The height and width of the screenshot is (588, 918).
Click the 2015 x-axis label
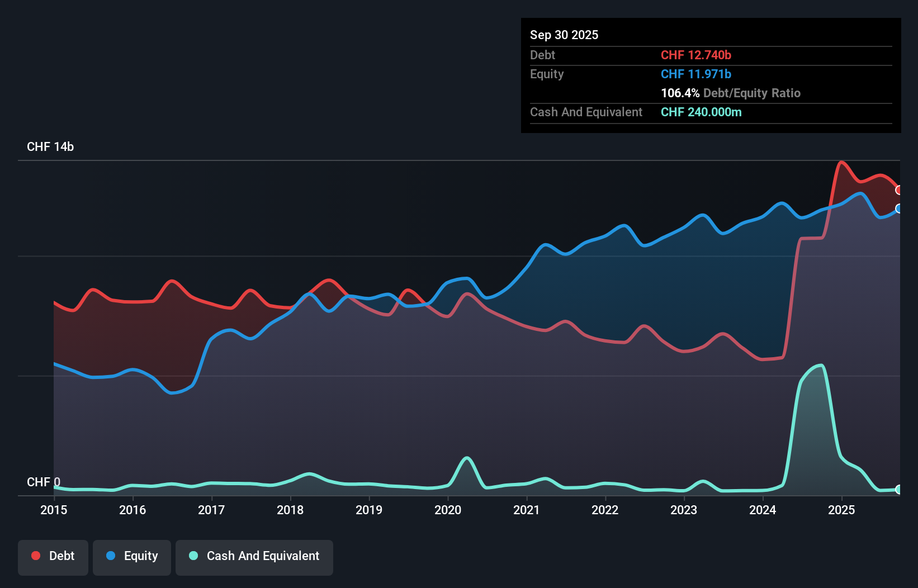tap(54, 510)
